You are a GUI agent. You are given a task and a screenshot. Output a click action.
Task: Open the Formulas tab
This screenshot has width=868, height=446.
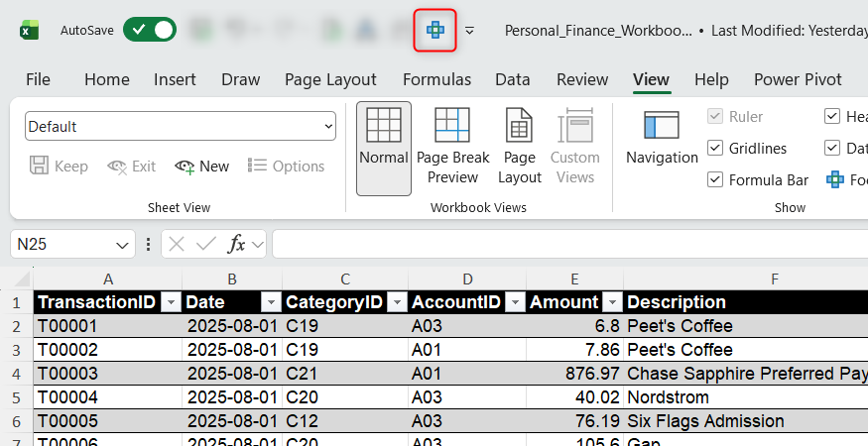(x=436, y=79)
